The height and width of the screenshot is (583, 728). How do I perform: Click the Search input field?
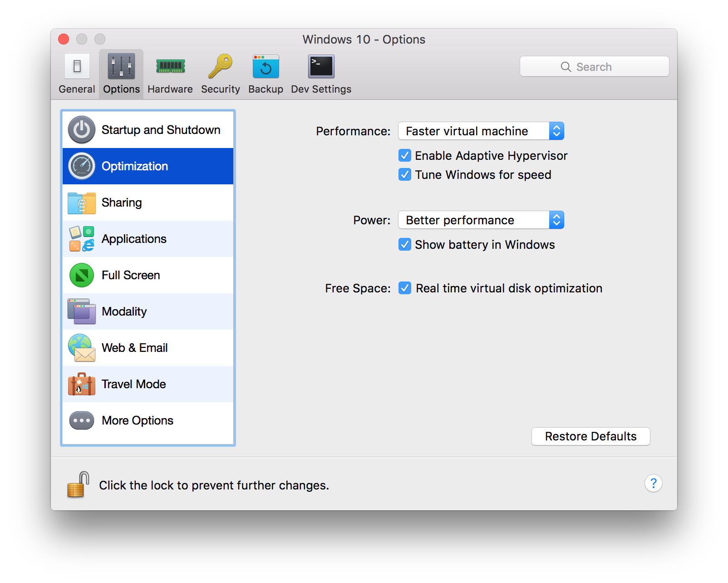click(594, 67)
